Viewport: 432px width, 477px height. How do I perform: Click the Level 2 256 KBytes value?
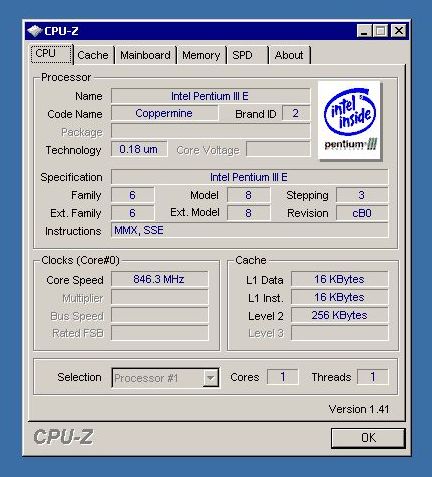point(340,315)
